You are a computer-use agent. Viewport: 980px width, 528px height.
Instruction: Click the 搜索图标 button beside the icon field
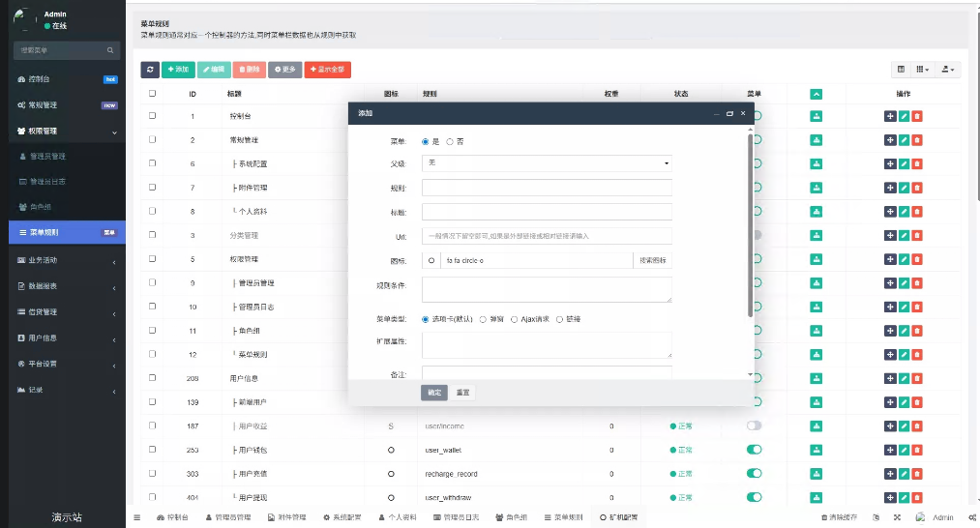pos(653,260)
